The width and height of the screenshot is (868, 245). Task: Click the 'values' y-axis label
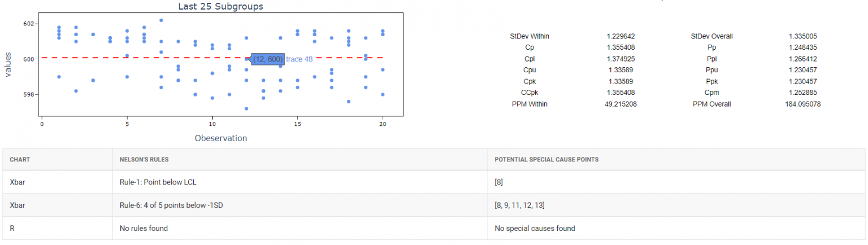(x=8, y=65)
